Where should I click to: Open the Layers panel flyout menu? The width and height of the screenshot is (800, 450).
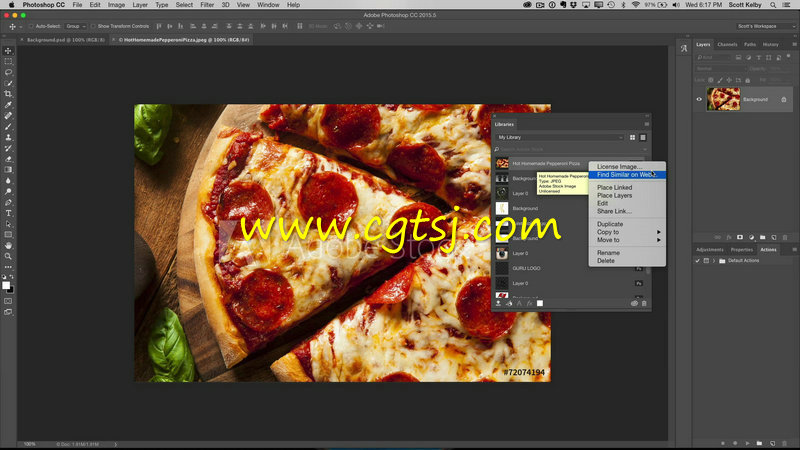pos(794,44)
